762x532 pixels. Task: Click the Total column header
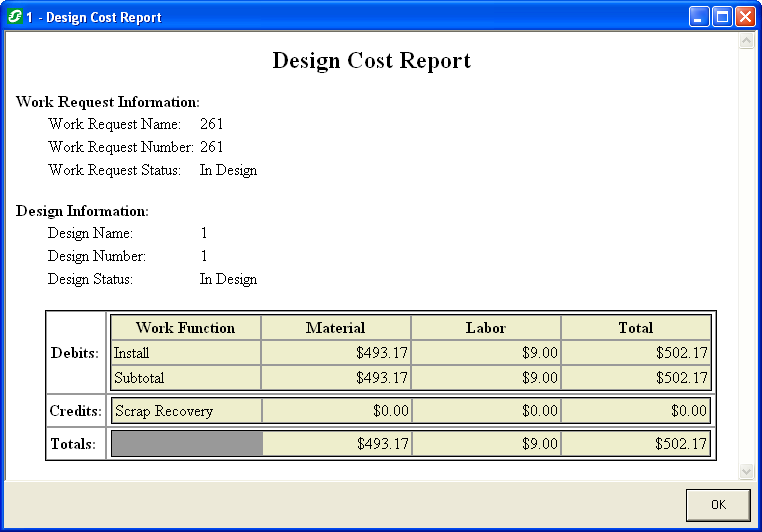coord(635,328)
